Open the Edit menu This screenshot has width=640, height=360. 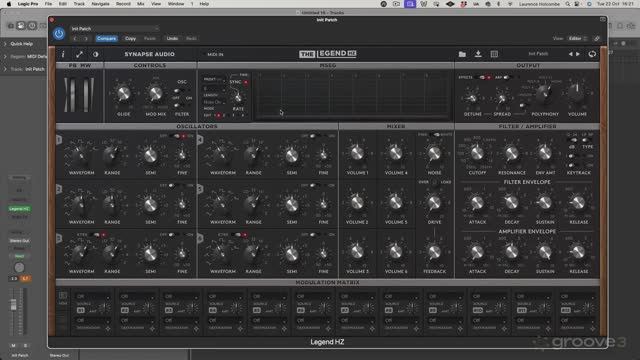(63, 4)
